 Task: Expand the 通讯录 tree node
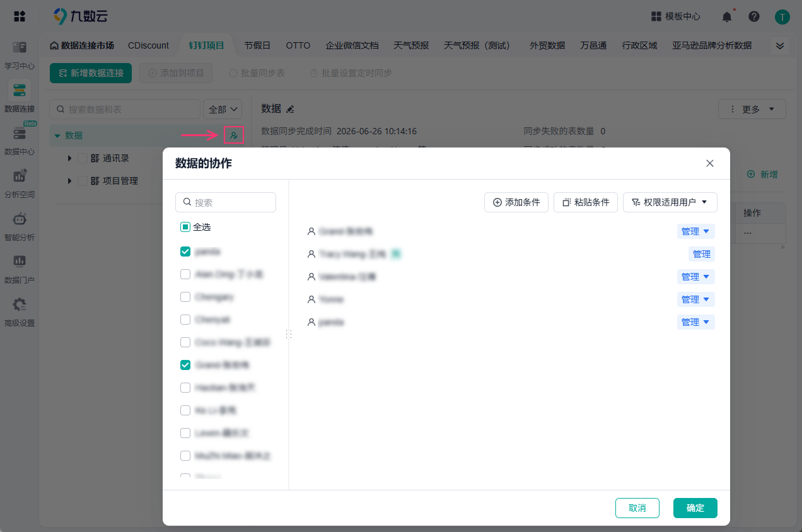pos(70,158)
